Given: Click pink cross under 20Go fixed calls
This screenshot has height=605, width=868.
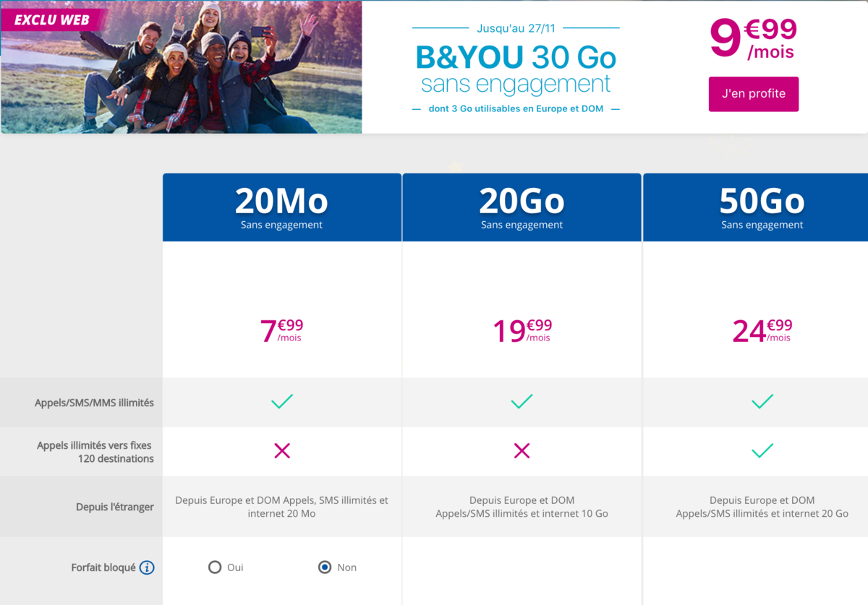Looking at the screenshot, I should pyautogui.click(x=522, y=451).
